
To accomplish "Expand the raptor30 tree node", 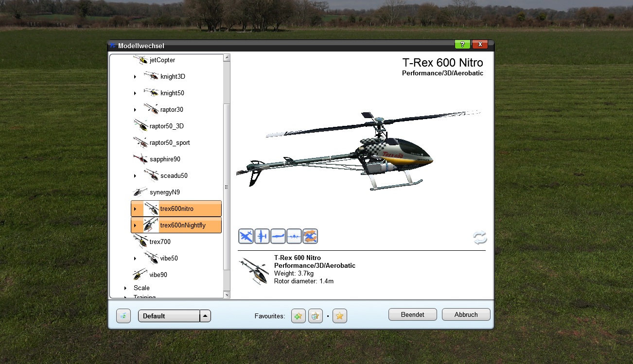I will tap(135, 110).
